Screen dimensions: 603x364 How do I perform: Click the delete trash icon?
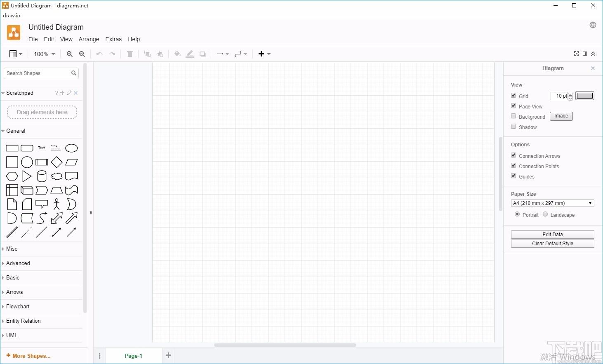[130, 54]
